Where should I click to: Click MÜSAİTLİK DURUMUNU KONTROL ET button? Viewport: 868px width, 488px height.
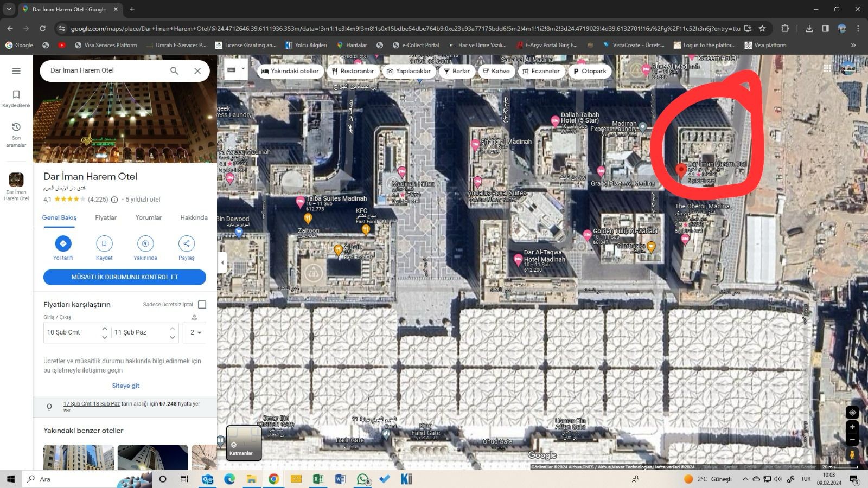(125, 277)
